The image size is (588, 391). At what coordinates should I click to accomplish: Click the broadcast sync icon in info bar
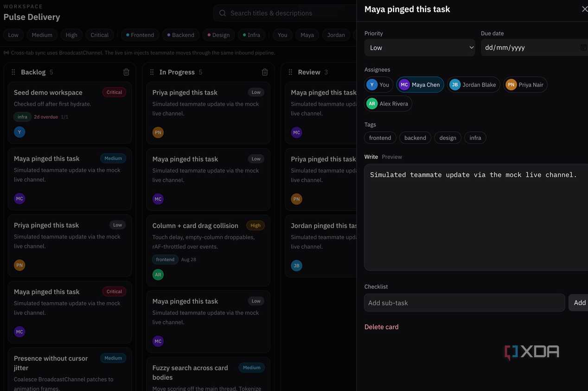click(6, 53)
